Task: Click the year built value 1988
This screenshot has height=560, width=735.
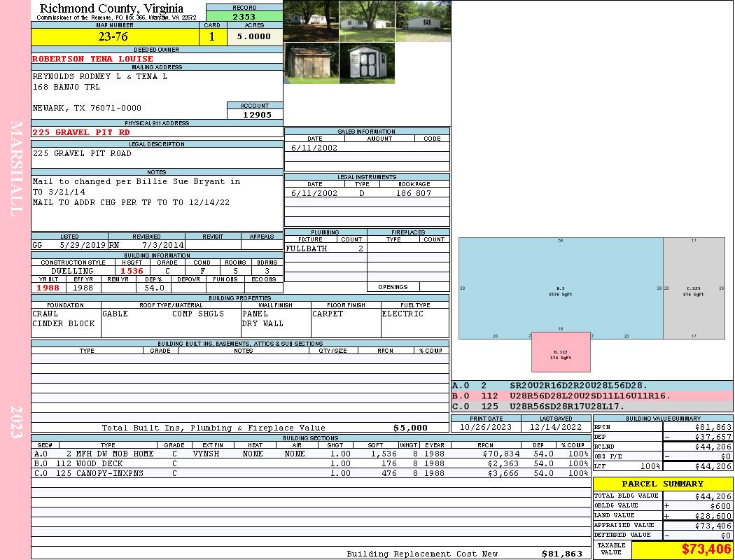Action: (x=48, y=288)
